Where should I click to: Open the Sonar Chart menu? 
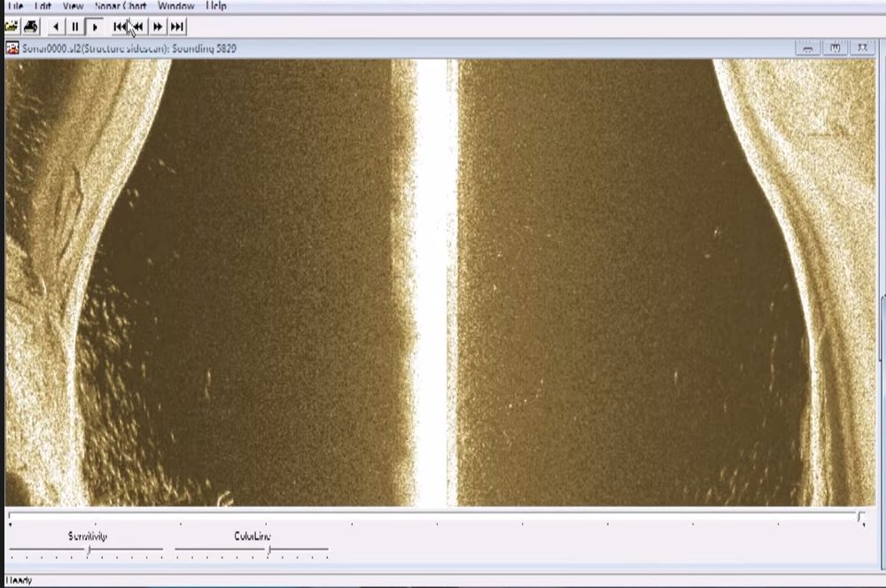tap(120, 6)
